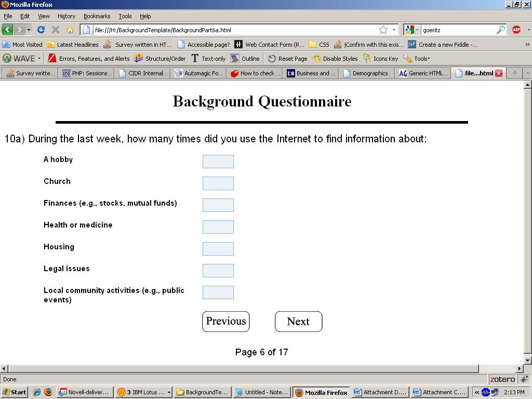Click the Church input box

click(x=218, y=183)
